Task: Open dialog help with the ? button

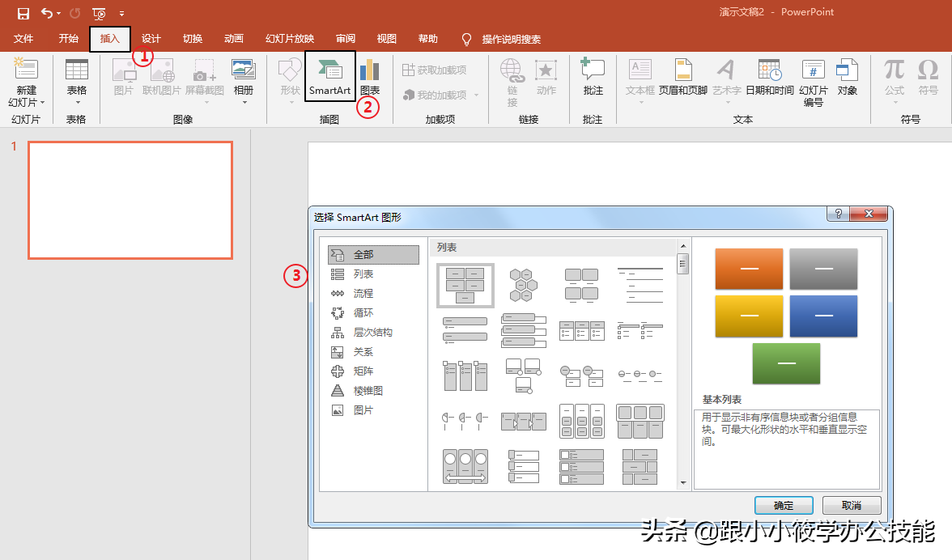Action: click(x=838, y=214)
